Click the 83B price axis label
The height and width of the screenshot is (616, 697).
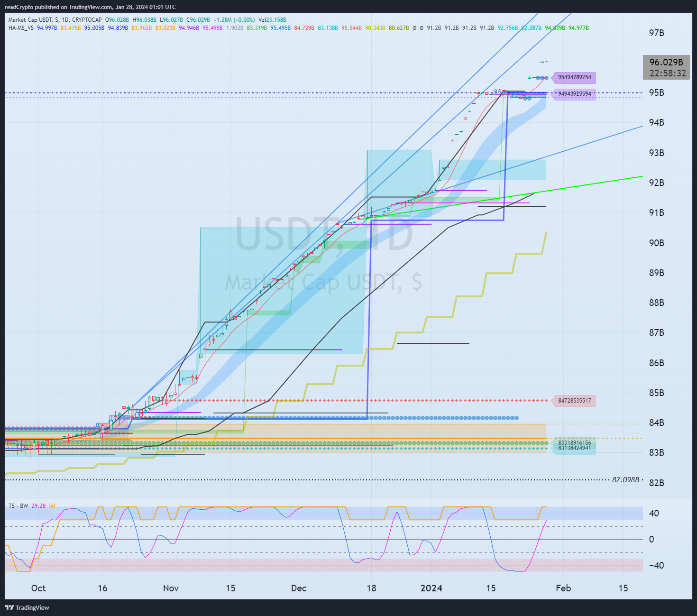[657, 452]
